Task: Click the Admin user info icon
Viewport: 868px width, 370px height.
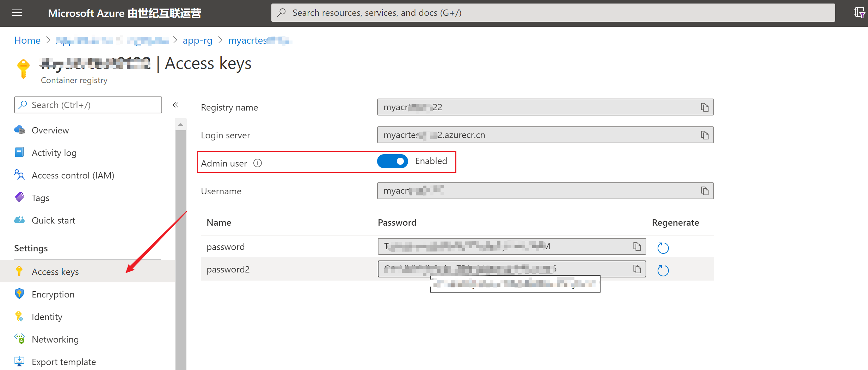Action: point(258,163)
